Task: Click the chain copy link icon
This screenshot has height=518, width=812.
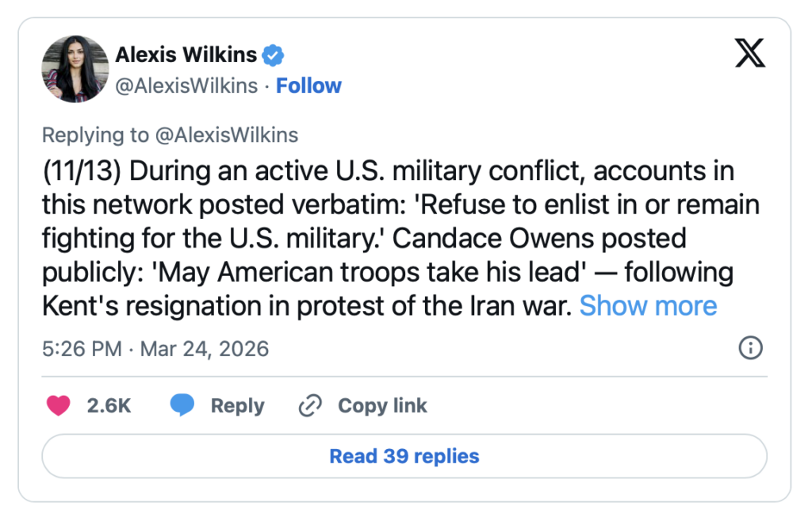Action: (308, 406)
